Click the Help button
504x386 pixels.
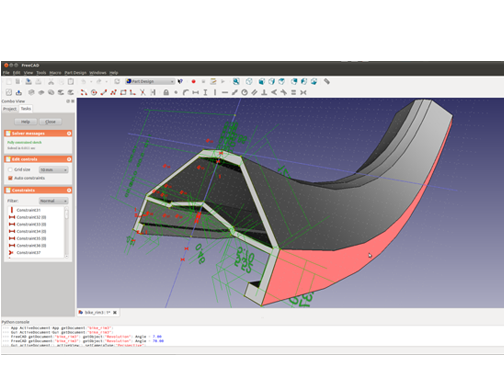pos(25,122)
